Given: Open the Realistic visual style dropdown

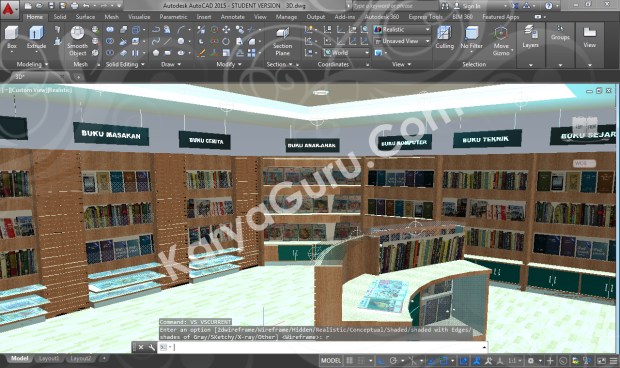Looking at the screenshot, I should click(x=402, y=30).
